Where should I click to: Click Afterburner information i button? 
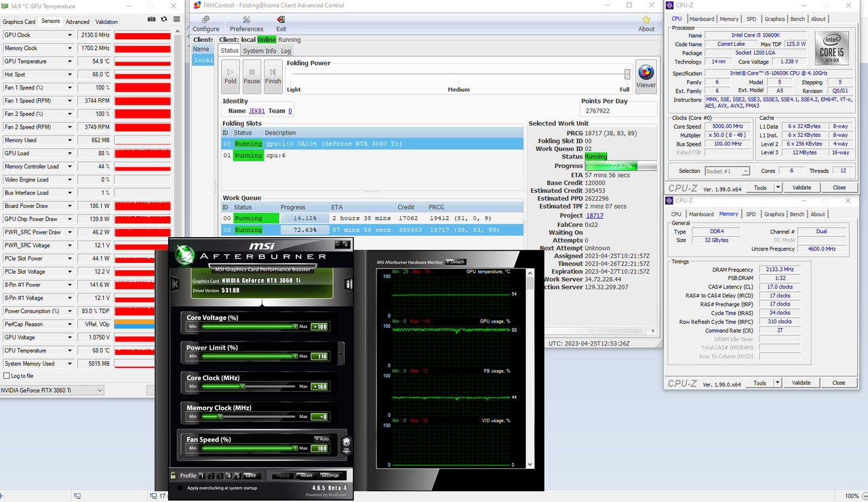click(x=349, y=285)
